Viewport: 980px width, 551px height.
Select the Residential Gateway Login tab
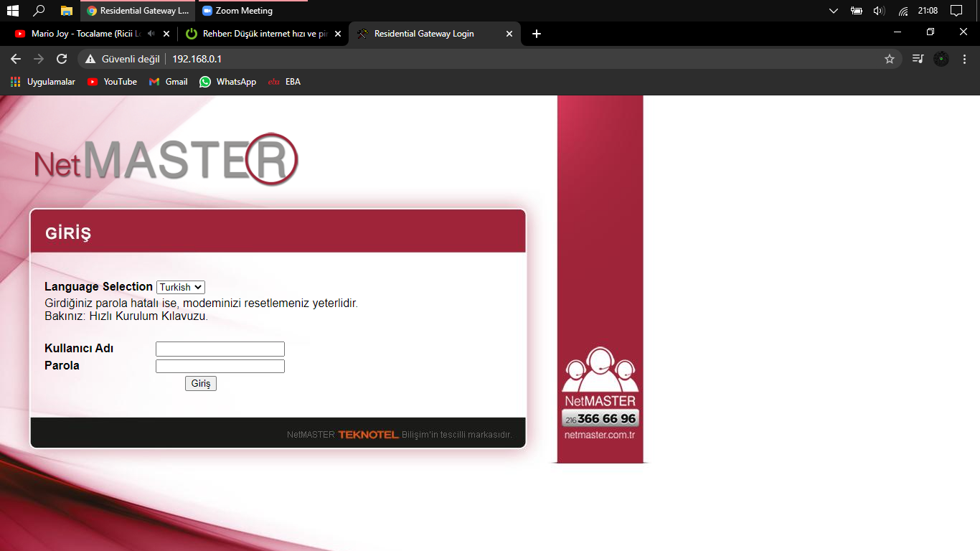434,34
